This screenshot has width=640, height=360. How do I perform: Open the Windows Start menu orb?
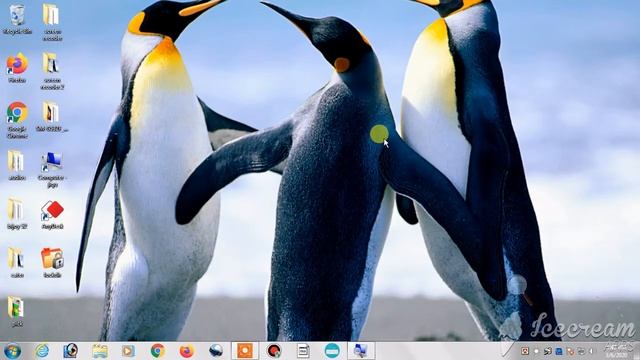click(12, 351)
